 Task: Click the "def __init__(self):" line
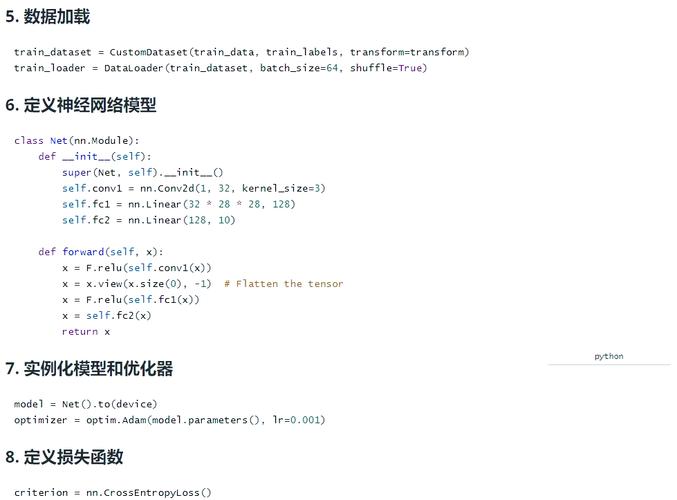click(x=94, y=156)
